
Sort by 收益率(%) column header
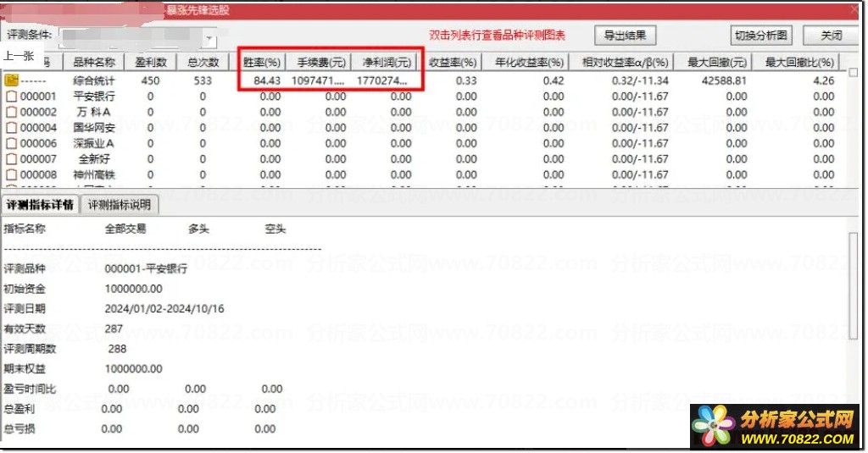point(453,62)
